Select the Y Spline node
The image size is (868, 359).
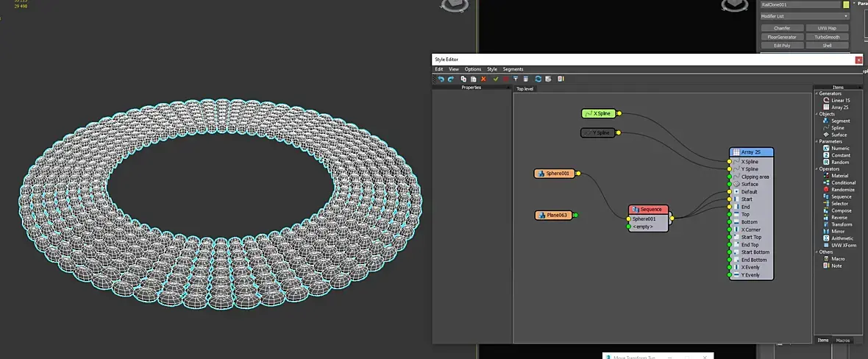coord(598,133)
